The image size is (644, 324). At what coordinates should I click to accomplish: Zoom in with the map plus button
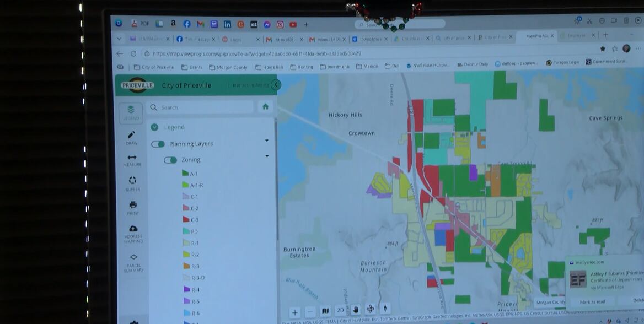click(x=295, y=312)
